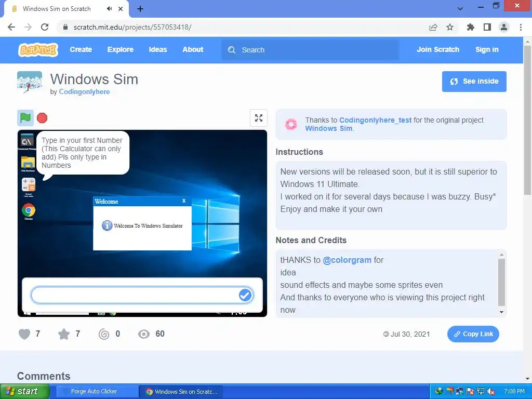Open Codingonlyhere_test profile link

(375, 120)
